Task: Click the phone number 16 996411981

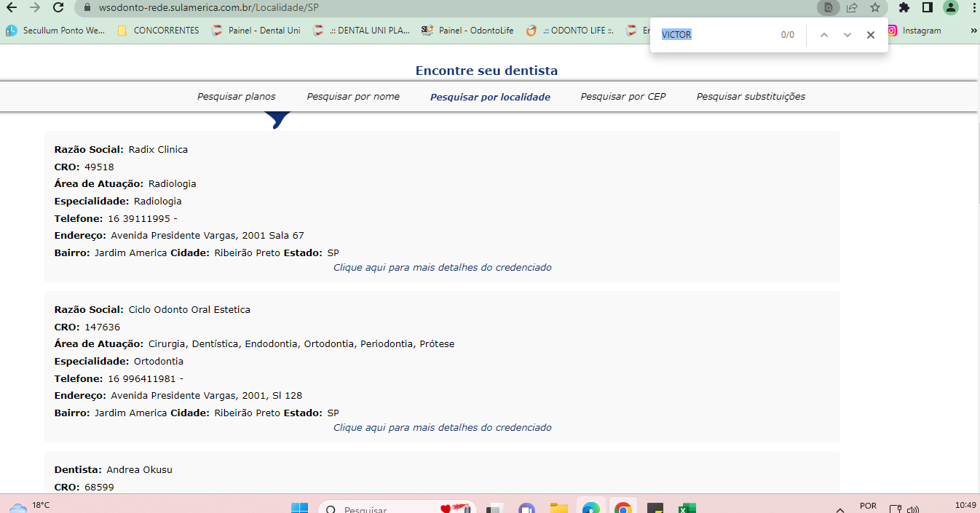Action: (x=142, y=378)
